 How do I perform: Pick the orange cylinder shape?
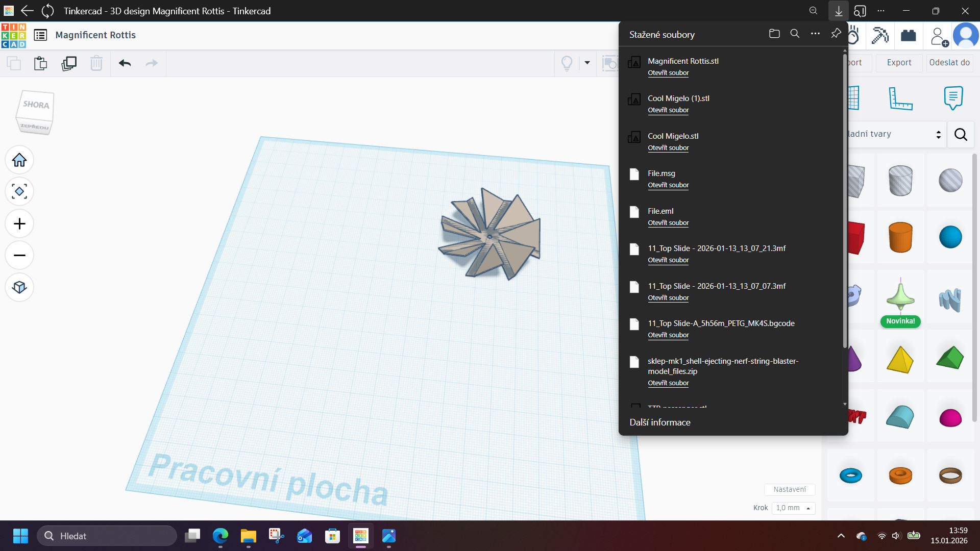(900, 237)
